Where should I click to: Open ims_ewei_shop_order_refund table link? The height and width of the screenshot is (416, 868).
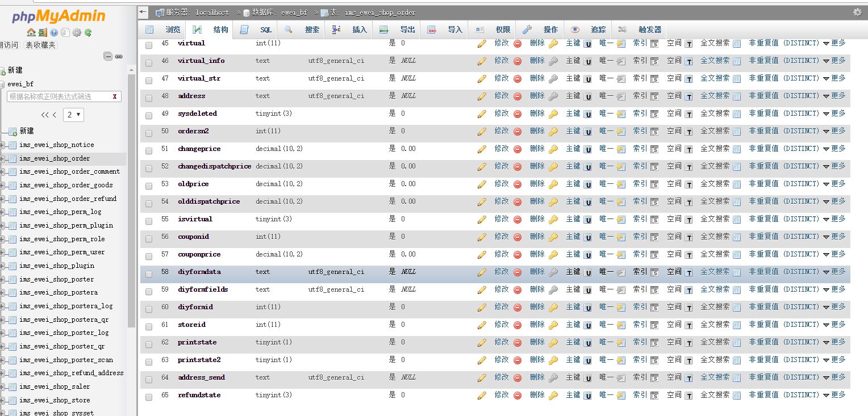68,199
